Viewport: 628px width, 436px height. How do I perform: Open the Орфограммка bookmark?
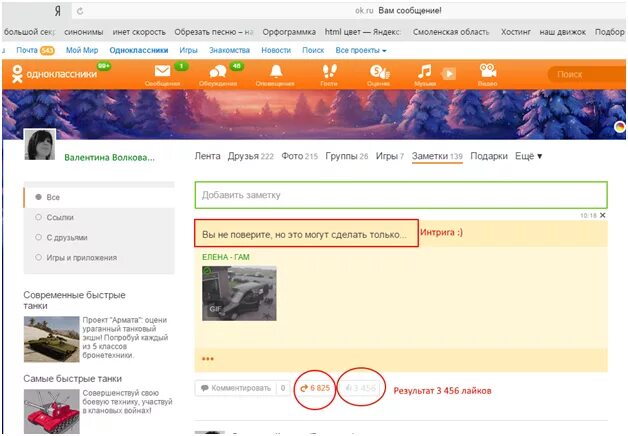289,32
